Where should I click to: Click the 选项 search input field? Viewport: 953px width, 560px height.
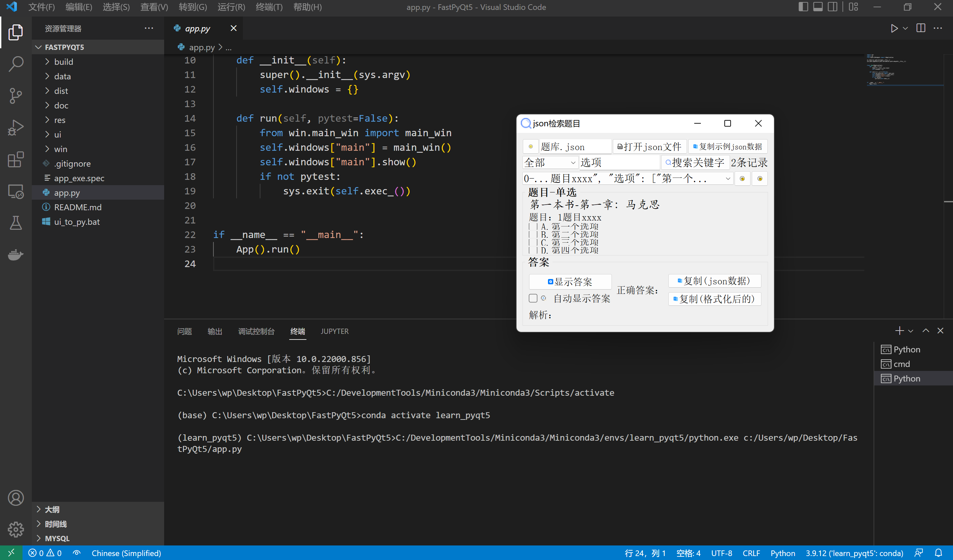coord(619,163)
